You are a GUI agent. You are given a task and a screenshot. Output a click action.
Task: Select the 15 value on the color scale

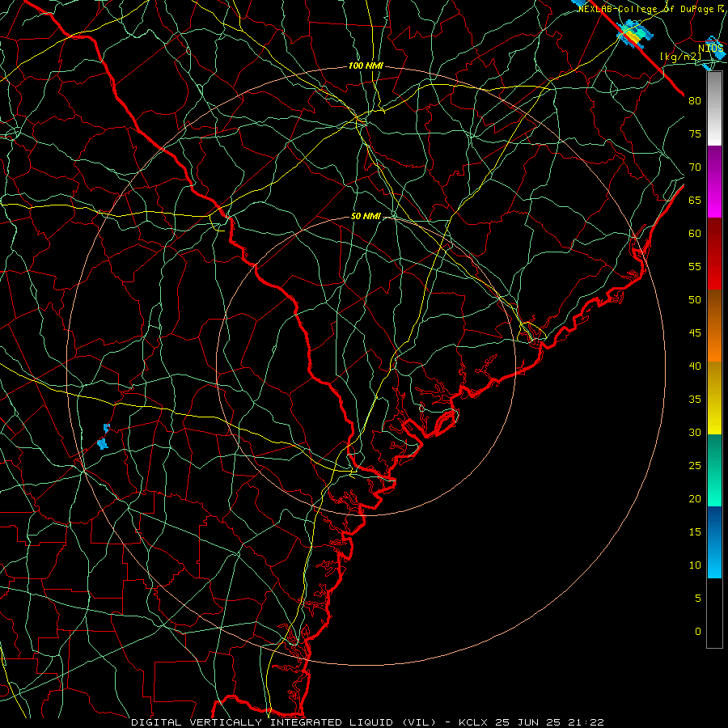[695, 531]
